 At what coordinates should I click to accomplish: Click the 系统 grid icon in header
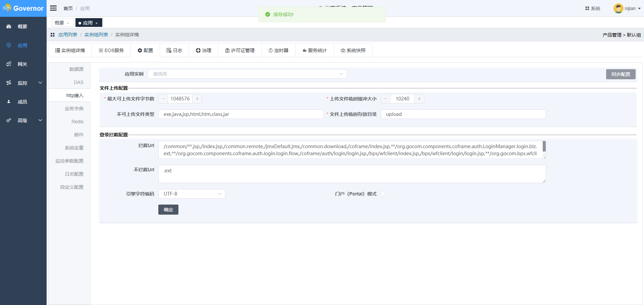tap(587, 8)
